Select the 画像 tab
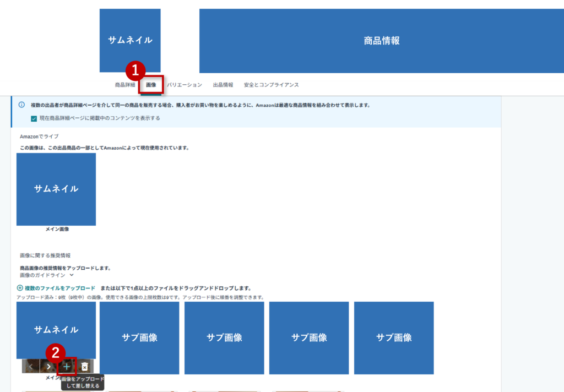Screen dimensions: 564x392 click(x=150, y=84)
